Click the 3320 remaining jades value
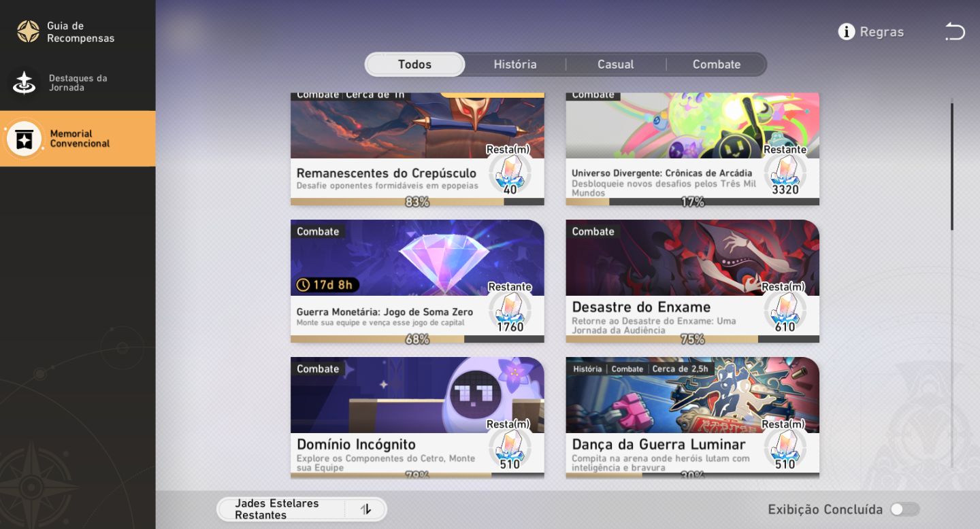Image resolution: width=980 pixels, height=529 pixels. 785,190
